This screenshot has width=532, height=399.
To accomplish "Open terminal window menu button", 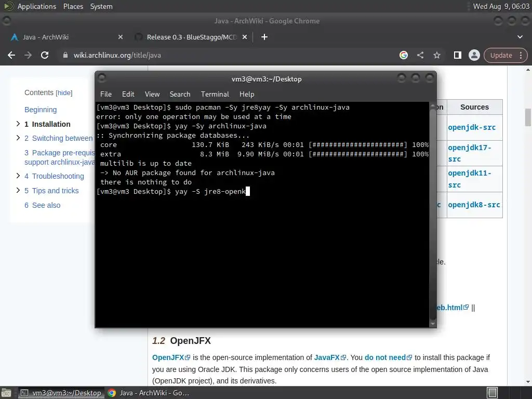I will click(102, 78).
